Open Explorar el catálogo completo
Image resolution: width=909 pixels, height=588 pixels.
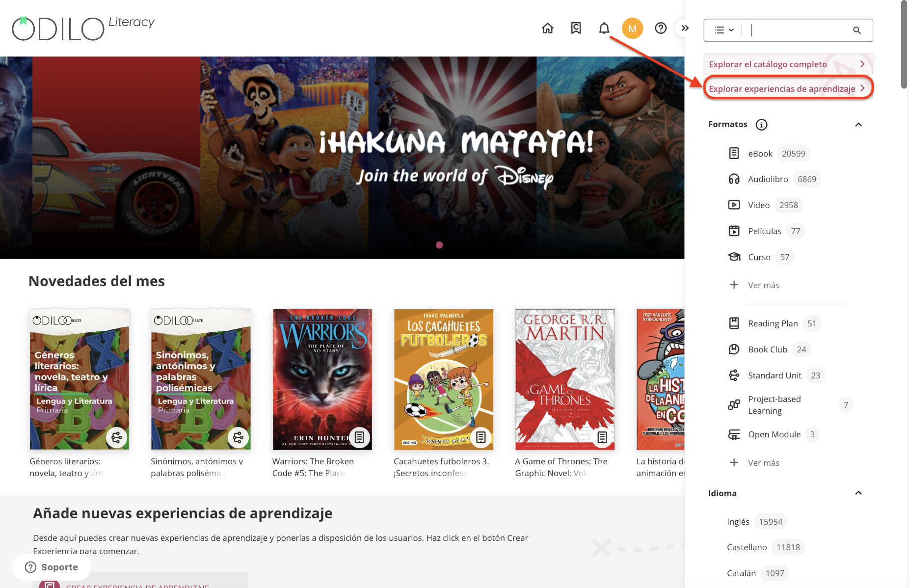[x=788, y=64]
